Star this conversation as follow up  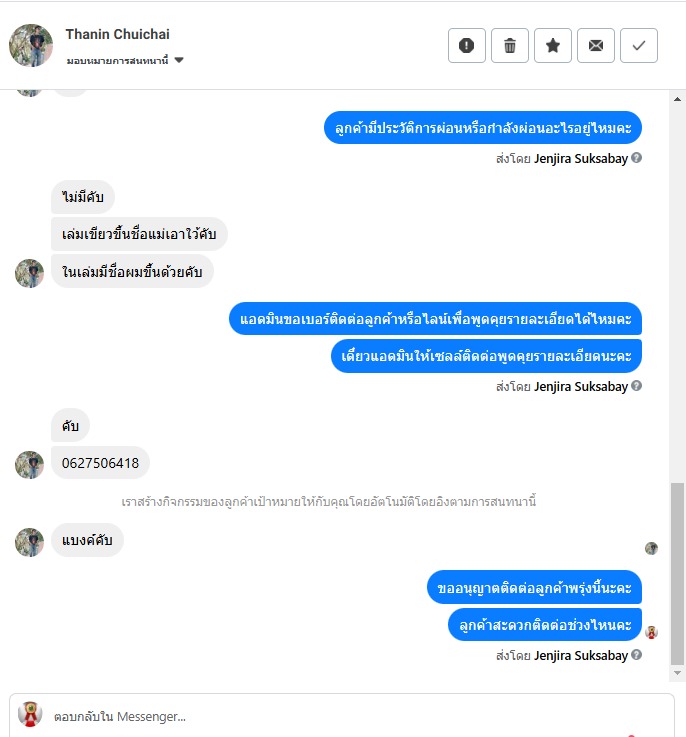click(553, 46)
